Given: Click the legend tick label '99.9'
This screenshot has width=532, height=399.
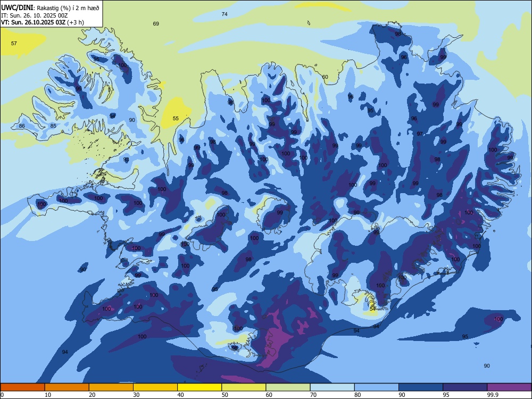Looking at the screenshot, I should coord(493,395).
